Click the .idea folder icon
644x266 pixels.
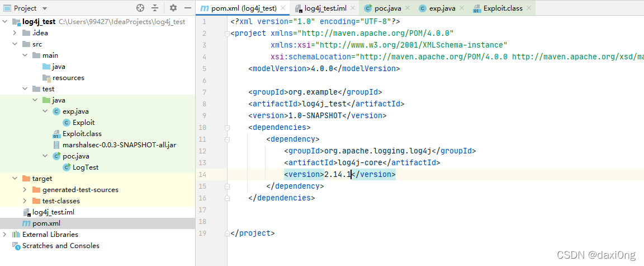tap(26, 33)
